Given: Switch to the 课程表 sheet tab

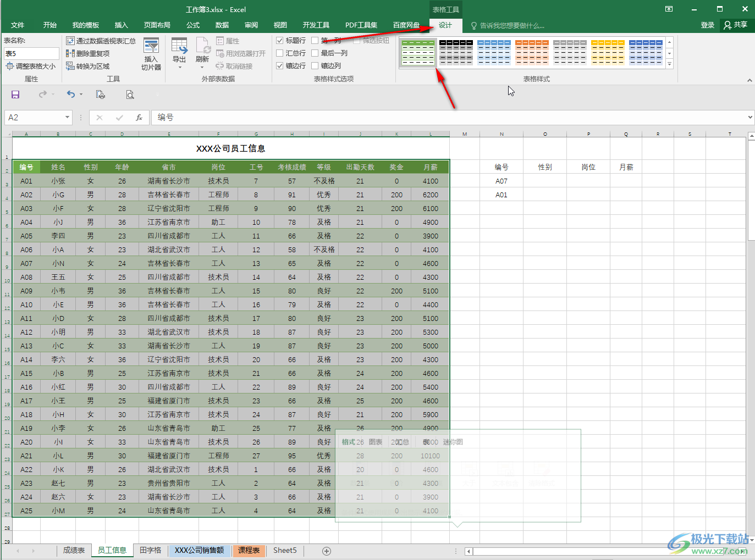Looking at the screenshot, I should (249, 550).
